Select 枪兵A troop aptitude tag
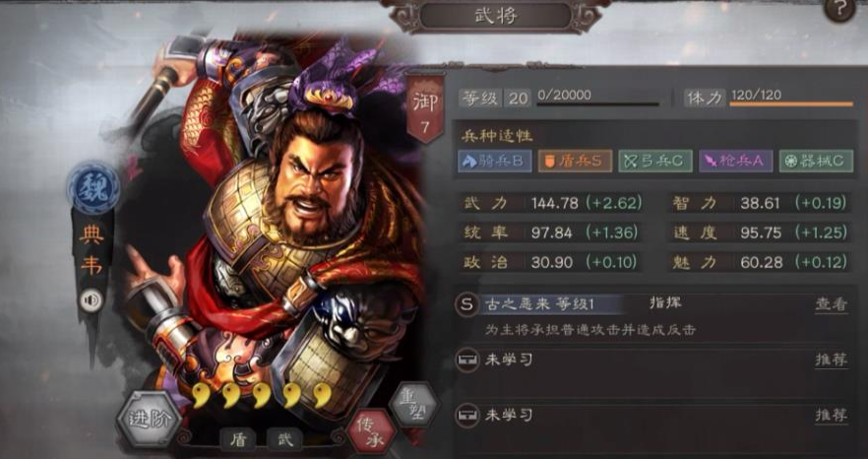Screen dimensions: 868x459 coord(736,161)
